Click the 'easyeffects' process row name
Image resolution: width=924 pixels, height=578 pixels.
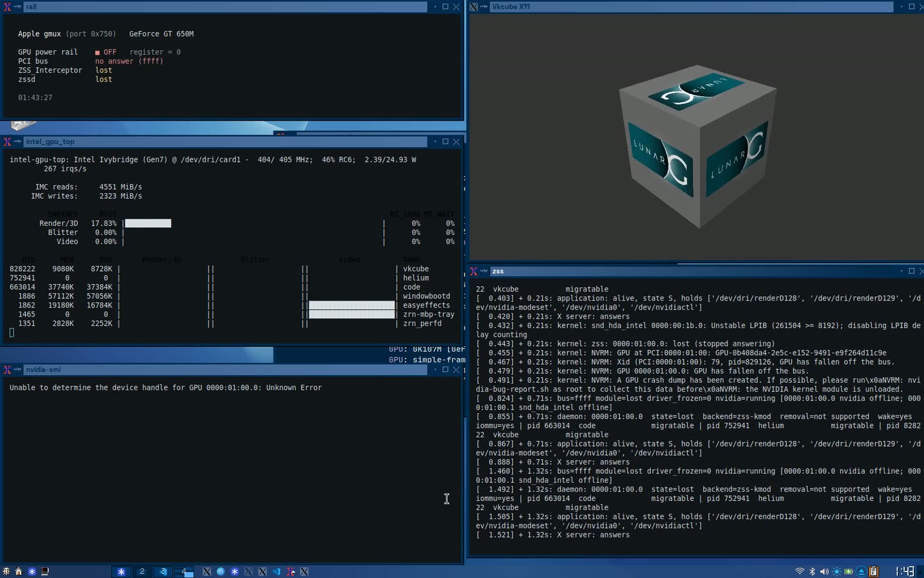point(427,306)
